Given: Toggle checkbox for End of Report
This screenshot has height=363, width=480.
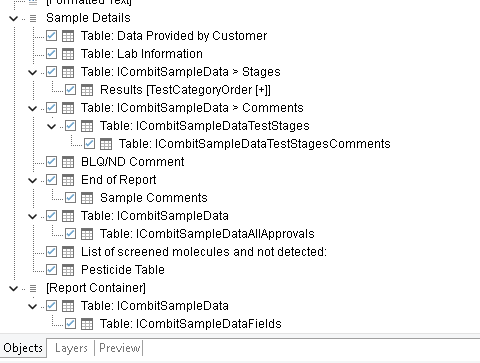Looking at the screenshot, I should [51, 179].
